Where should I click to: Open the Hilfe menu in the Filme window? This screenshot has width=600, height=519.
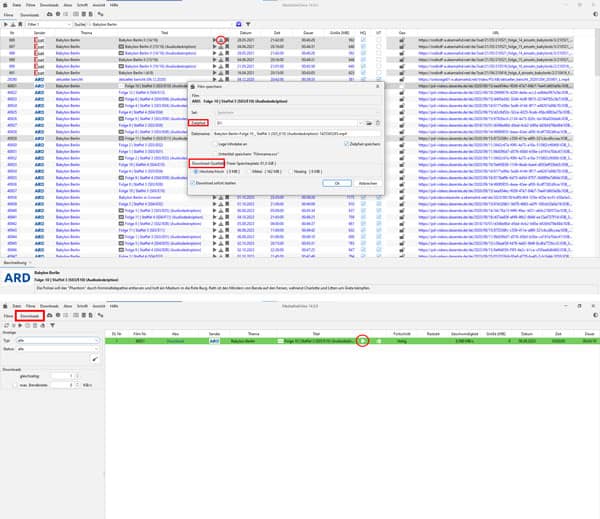pos(114,5)
